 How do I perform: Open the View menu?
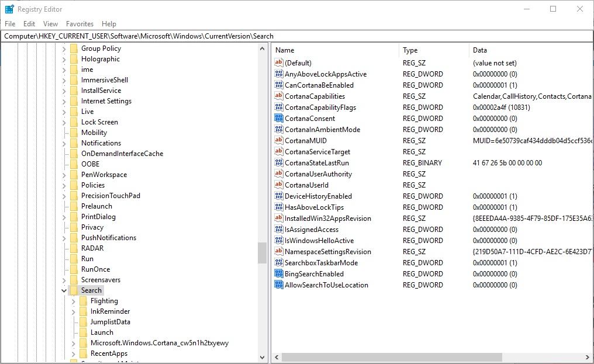pyautogui.click(x=50, y=24)
